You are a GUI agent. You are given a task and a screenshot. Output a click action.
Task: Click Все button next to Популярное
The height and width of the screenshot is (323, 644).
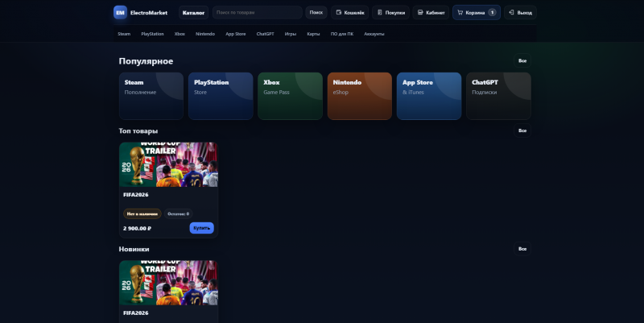(522, 61)
